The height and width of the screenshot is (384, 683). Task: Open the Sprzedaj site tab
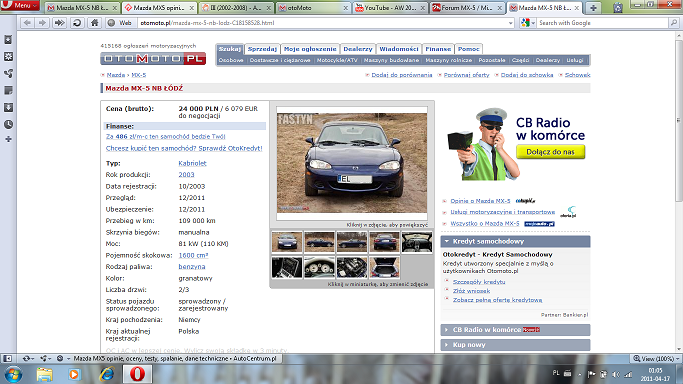point(262,49)
